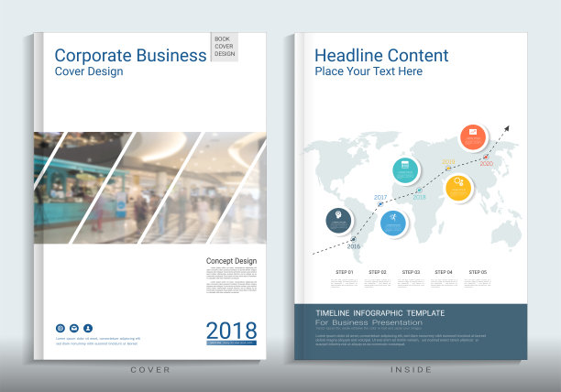Click the Headline Content heading

(x=381, y=56)
